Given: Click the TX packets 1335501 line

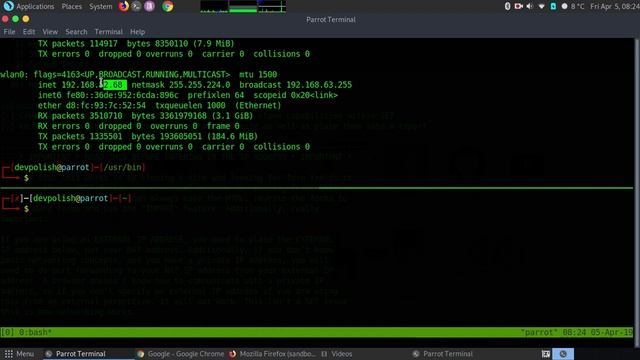Looking at the screenshot, I should (x=148, y=136).
